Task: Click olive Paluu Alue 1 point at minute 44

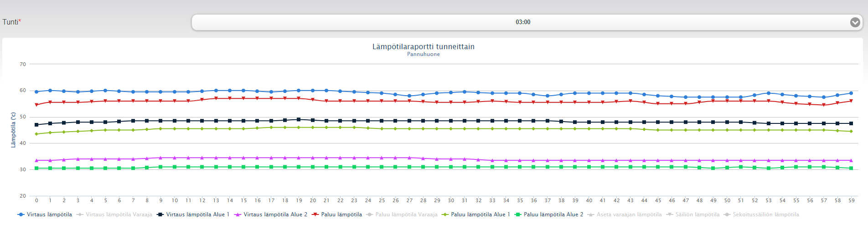Action: coord(644,129)
